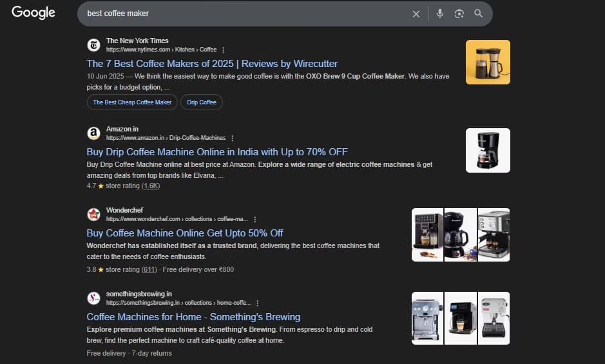Viewport: 605px width, 364px height.
Task: Start voice search with the microphone icon
Action: (439, 14)
